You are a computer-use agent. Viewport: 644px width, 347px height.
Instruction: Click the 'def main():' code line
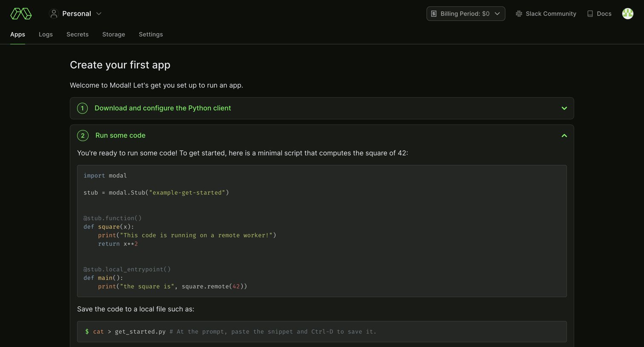103,278
